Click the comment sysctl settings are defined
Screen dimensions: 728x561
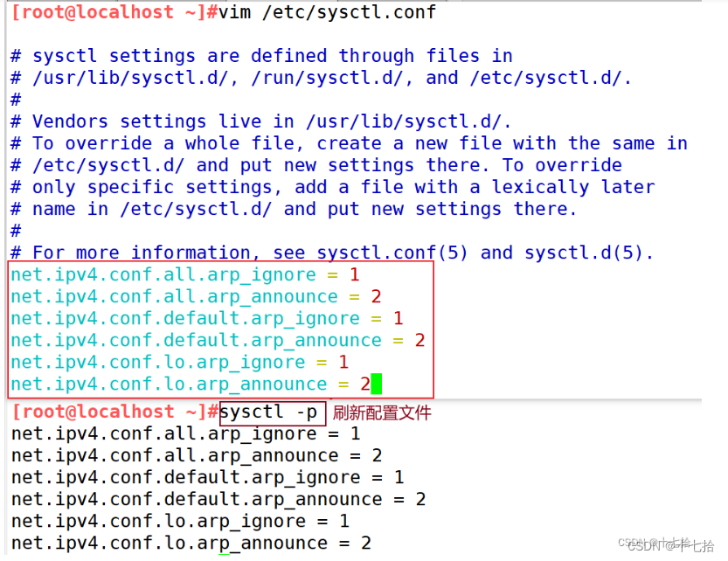(261, 57)
